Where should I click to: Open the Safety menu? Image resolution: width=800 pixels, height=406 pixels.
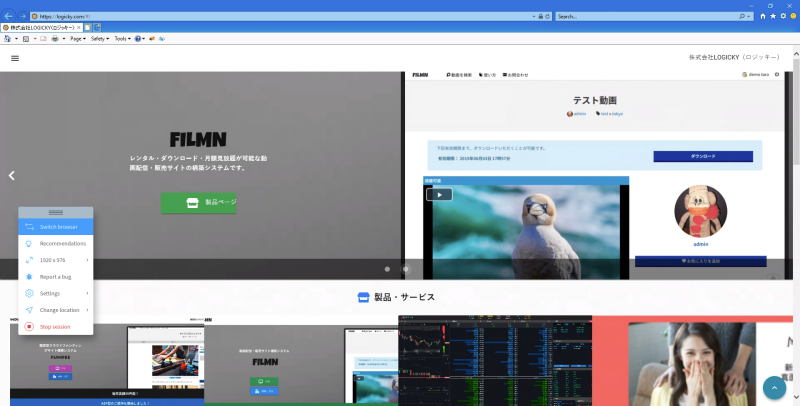[x=99, y=39]
